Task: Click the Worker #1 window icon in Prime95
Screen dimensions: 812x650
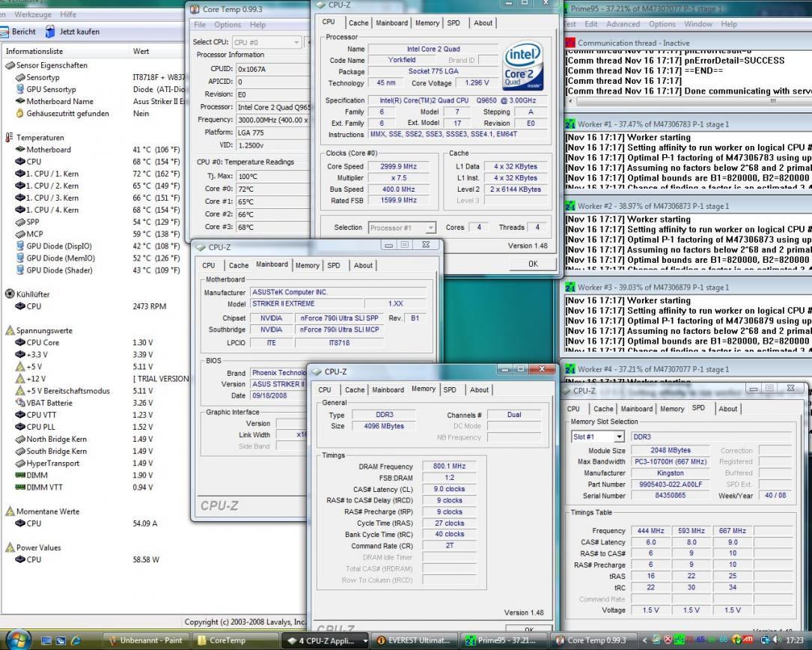Action: [x=570, y=124]
